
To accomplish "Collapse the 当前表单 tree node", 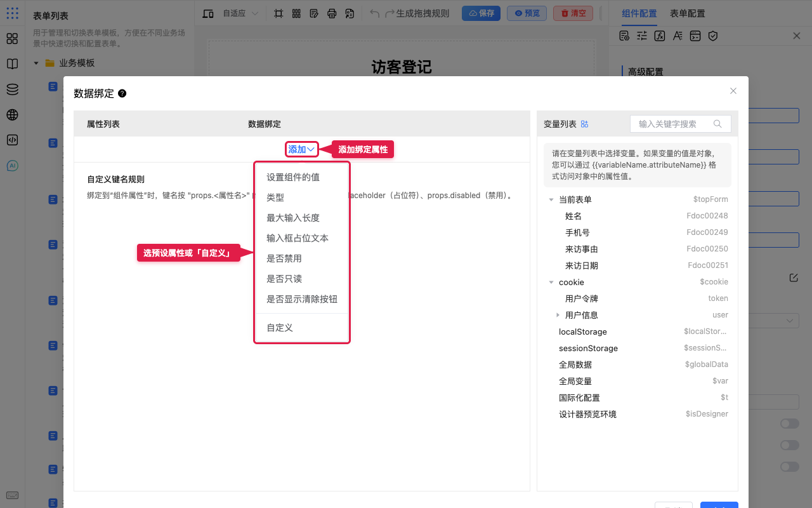I will pos(551,200).
